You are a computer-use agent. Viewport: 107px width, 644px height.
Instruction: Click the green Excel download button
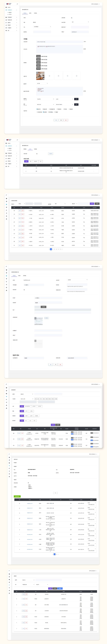click(x=17, y=496)
